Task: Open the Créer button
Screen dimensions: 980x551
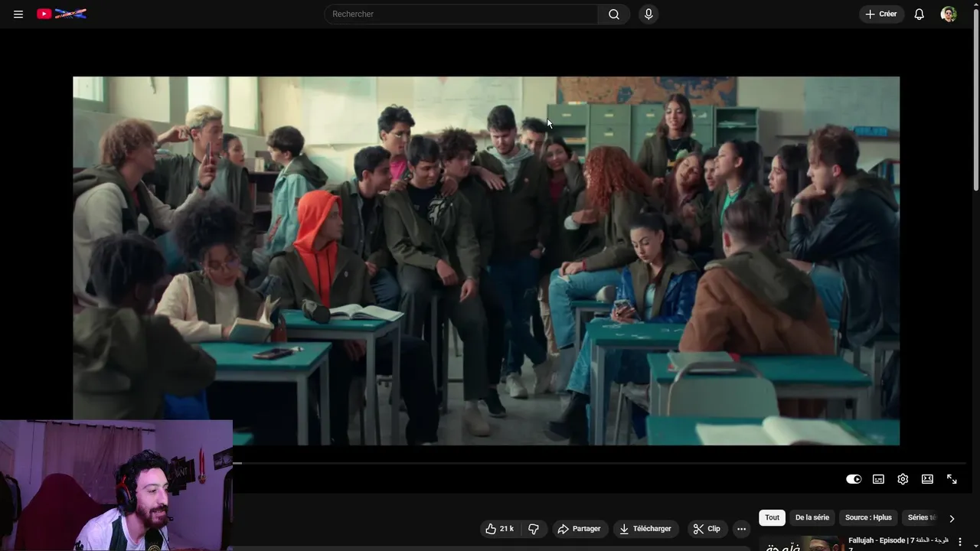Action: (x=881, y=14)
